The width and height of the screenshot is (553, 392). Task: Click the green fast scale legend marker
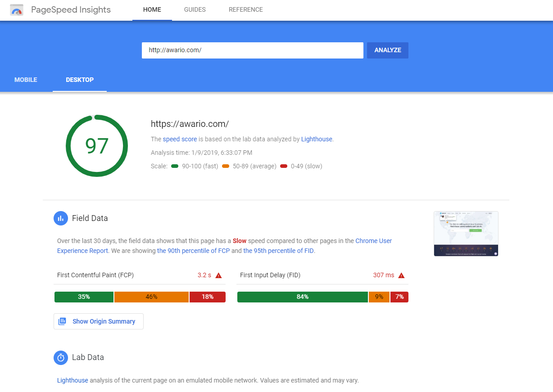click(x=175, y=166)
